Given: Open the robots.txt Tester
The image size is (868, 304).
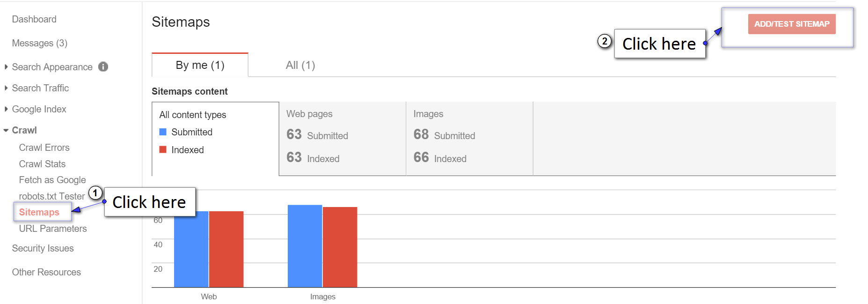Looking at the screenshot, I should 52,196.
